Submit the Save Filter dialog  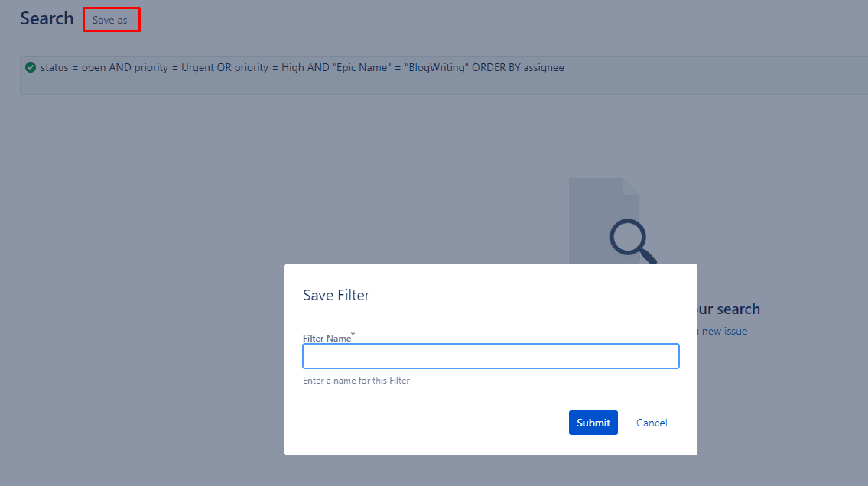[x=593, y=423]
